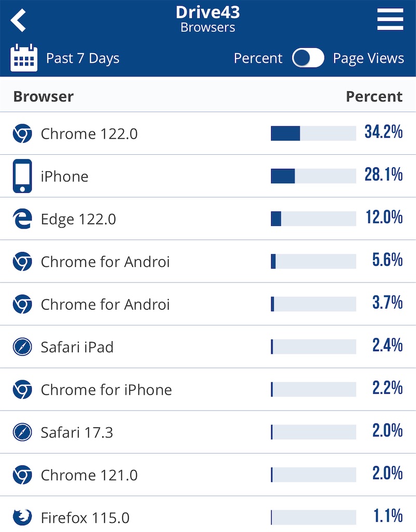Image resolution: width=416 pixels, height=532 pixels.
Task: Select the Percent label beside the switch
Action: (258, 58)
